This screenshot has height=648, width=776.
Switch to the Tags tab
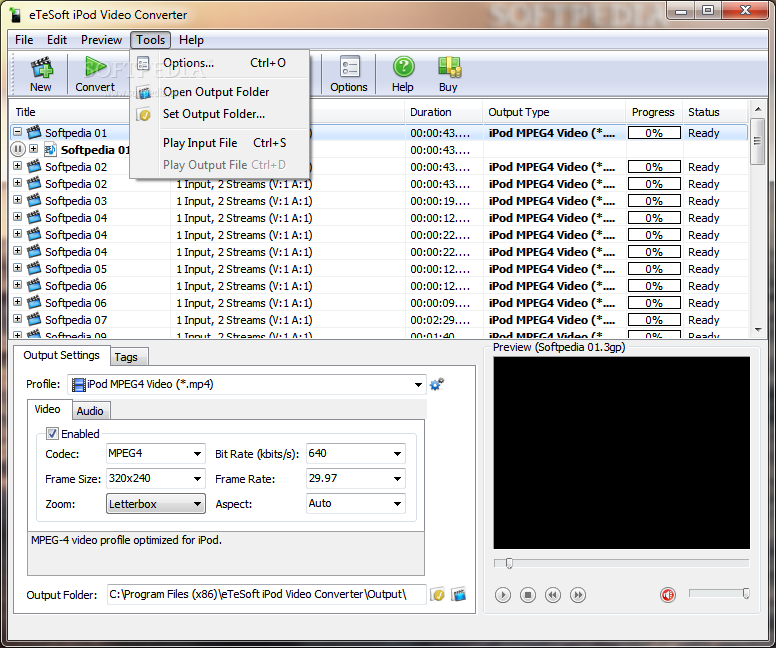pos(127,357)
